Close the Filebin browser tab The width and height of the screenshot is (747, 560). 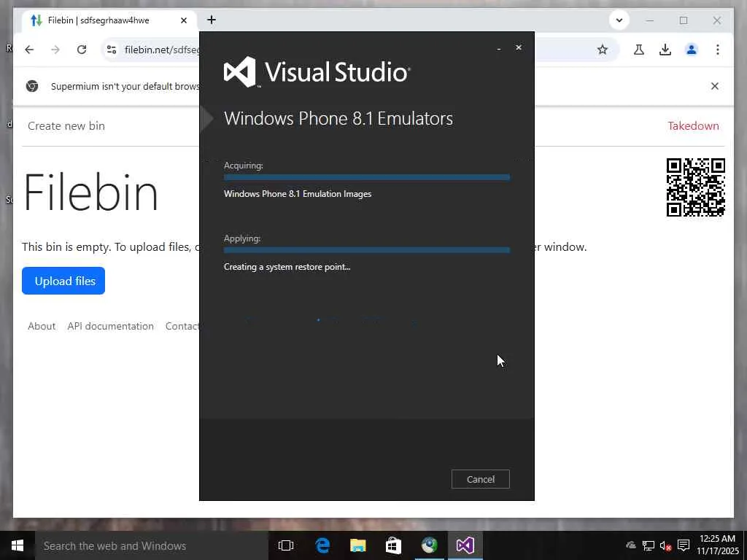(184, 20)
